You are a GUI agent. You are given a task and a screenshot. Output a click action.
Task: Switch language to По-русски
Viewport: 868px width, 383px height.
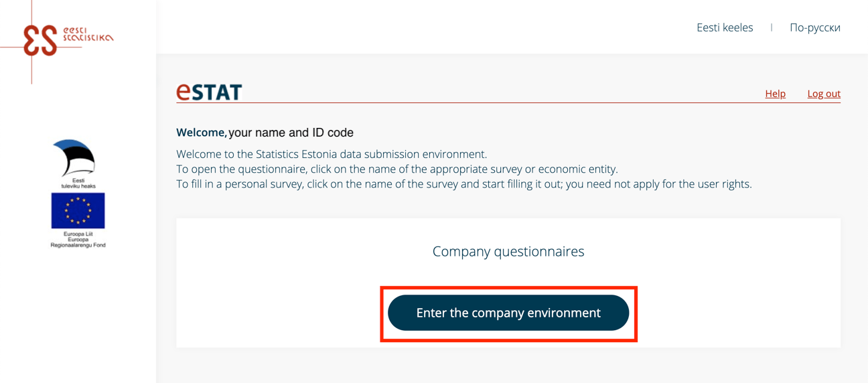click(x=814, y=27)
